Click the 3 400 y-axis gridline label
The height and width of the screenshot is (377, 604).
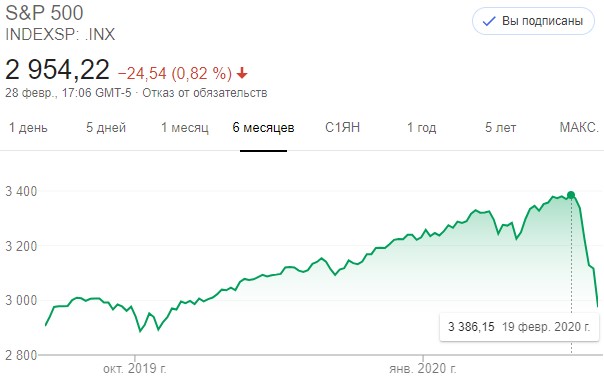pyautogui.click(x=21, y=191)
